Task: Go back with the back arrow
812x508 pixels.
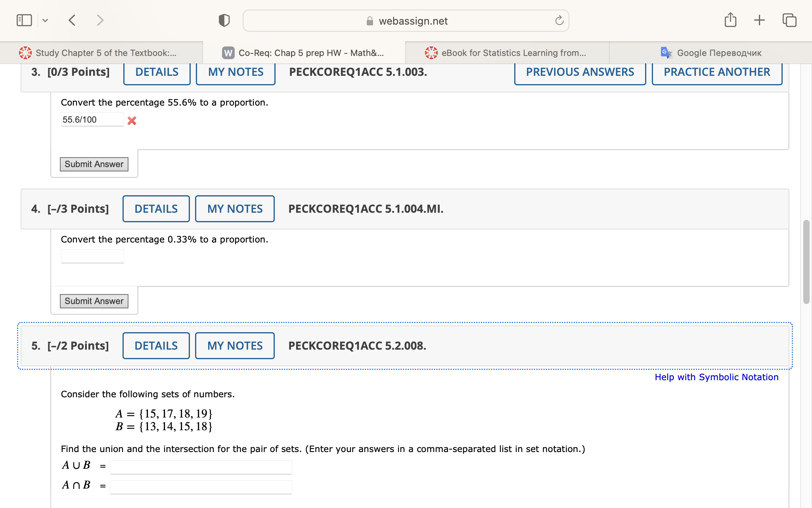Action: (72, 20)
